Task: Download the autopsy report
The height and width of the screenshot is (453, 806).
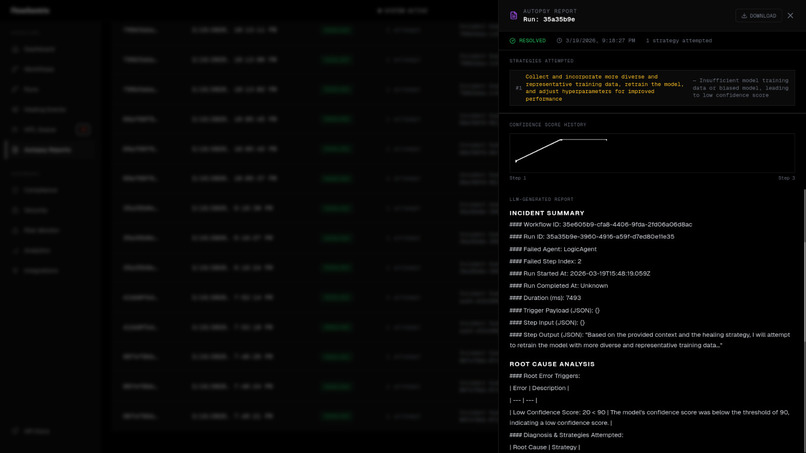Action: 758,16
